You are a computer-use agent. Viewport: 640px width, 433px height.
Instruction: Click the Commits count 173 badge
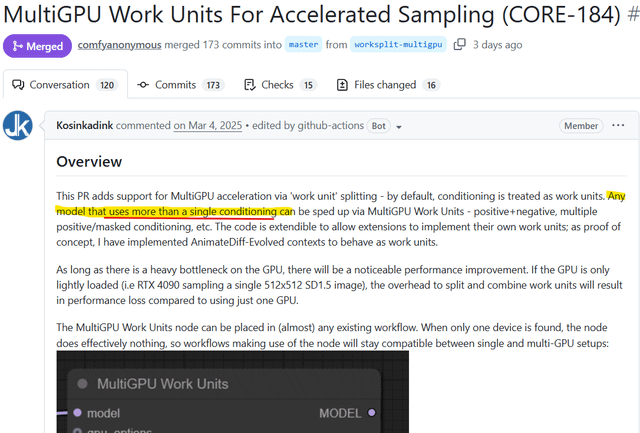213,85
